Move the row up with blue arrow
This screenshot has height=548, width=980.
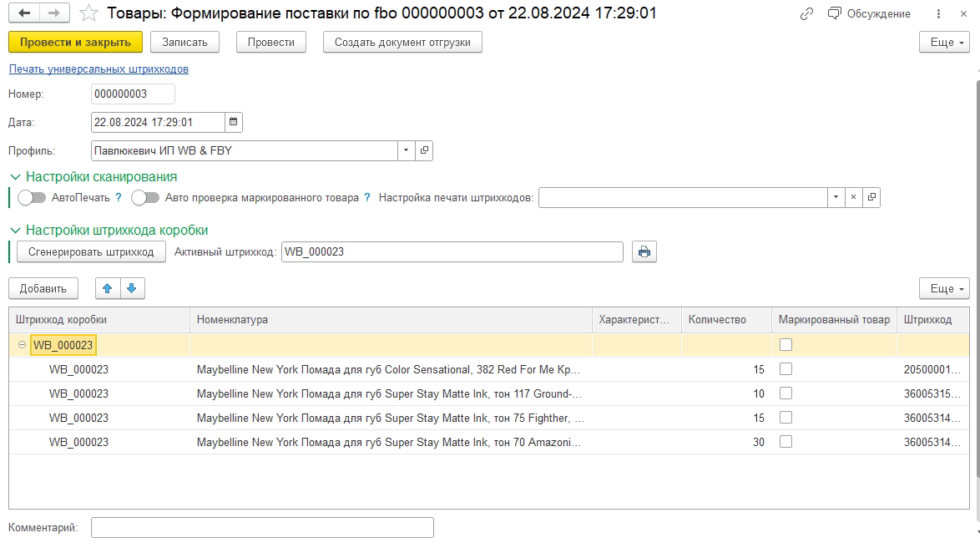(x=108, y=288)
